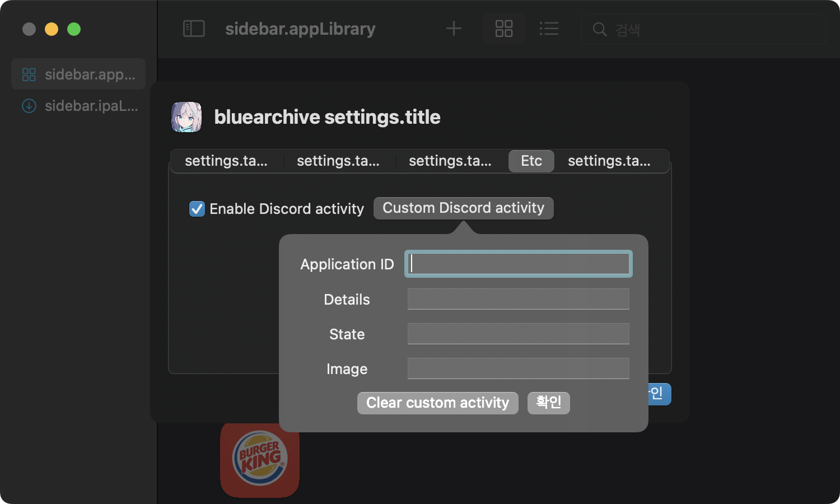Open the first settings.ta... tab
Screen dimensions: 840x504
[226, 161]
